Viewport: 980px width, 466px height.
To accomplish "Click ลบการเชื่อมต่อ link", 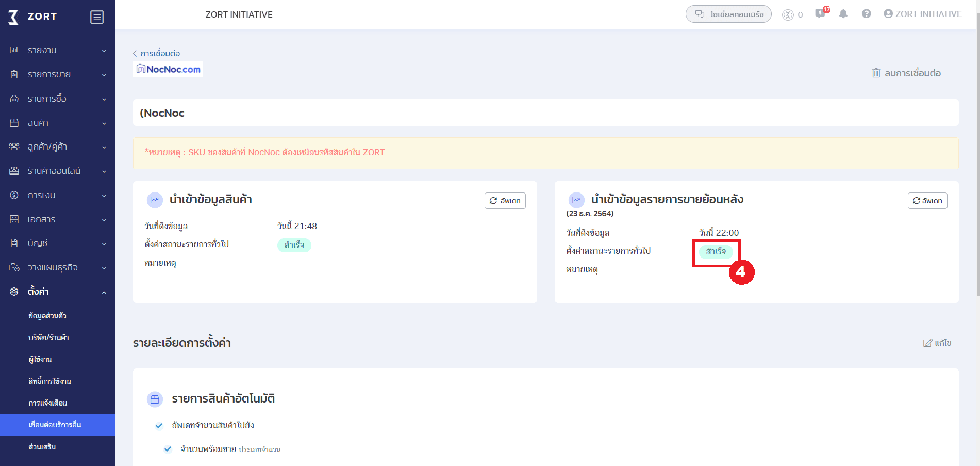I will point(912,73).
